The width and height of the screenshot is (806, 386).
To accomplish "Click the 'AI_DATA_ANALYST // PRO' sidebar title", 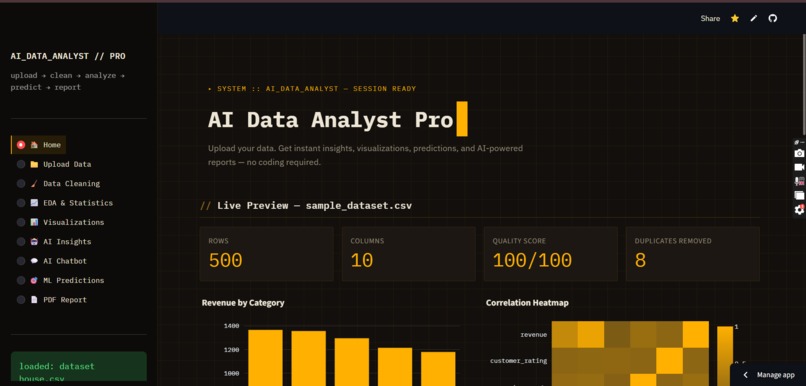I will click(68, 56).
